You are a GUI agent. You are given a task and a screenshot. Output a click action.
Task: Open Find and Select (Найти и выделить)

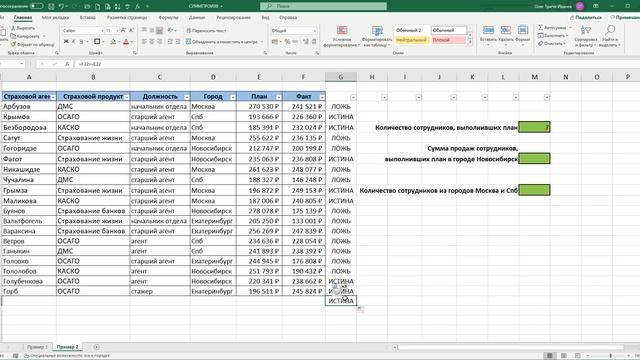point(610,36)
